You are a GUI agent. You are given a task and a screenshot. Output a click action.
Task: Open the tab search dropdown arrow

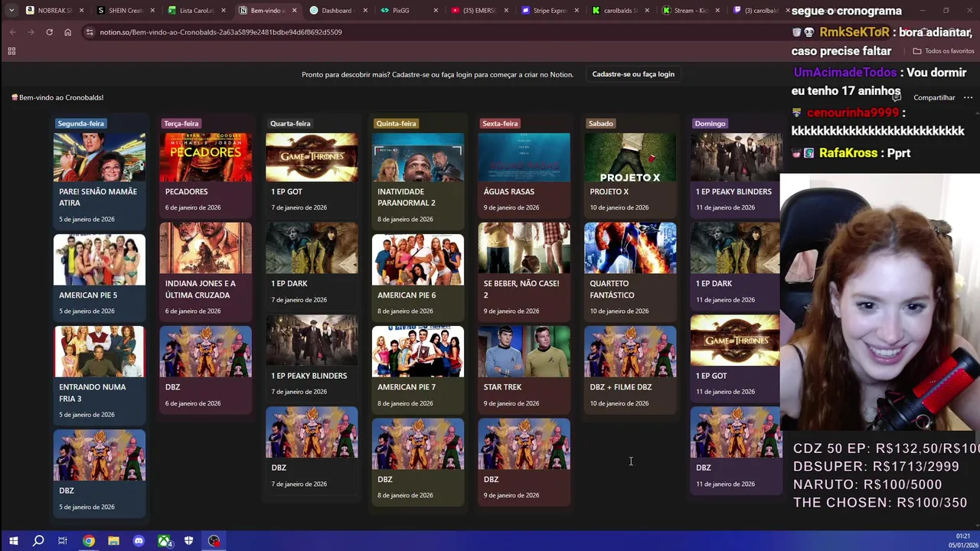point(11,11)
